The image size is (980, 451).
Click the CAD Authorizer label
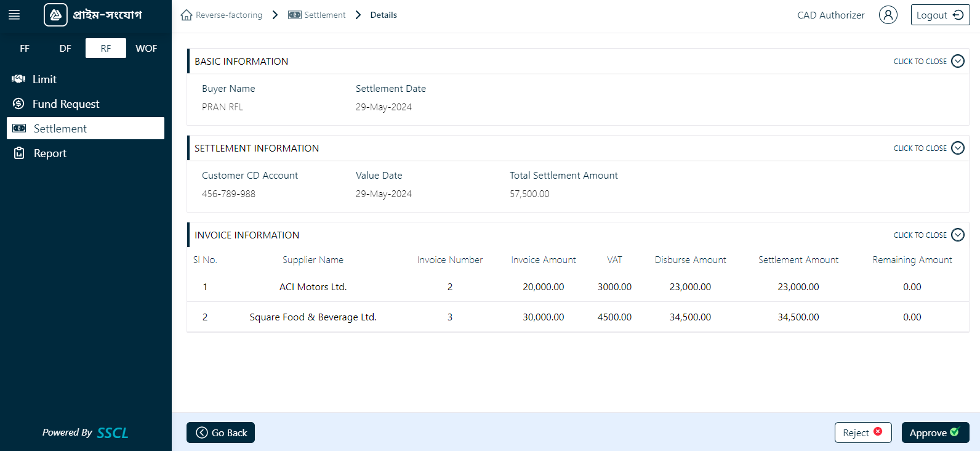[x=831, y=15]
